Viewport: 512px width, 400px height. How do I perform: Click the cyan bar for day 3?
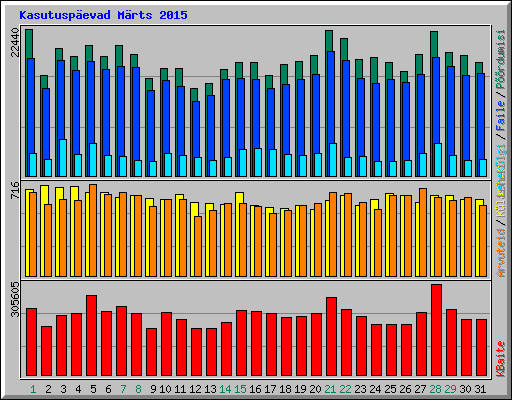tap(63, 158)
